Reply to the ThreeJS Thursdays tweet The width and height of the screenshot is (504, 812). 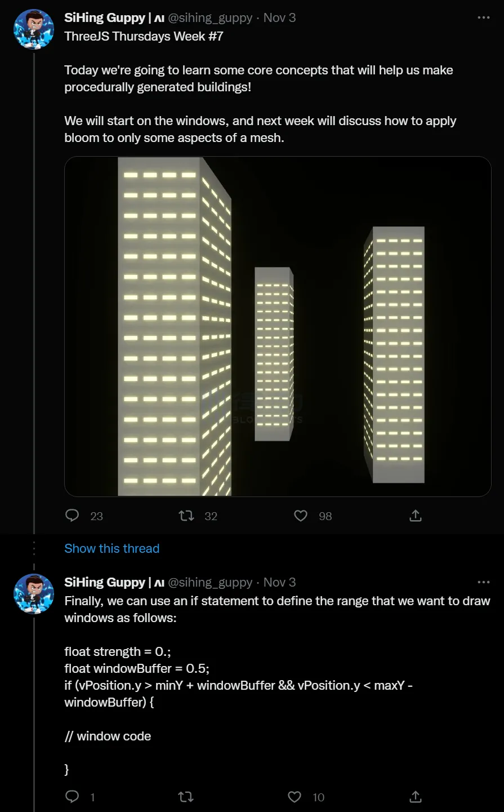73,516
